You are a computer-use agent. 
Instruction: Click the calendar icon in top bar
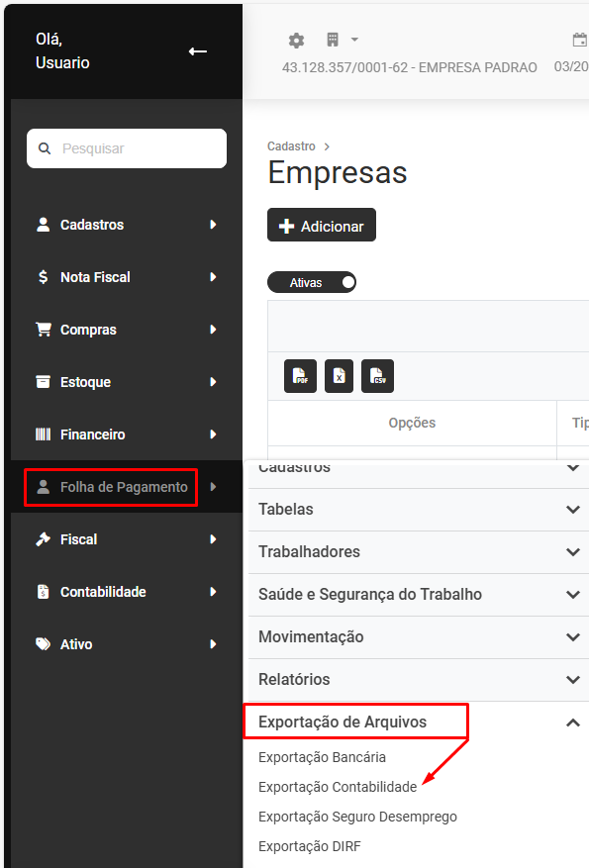pyautogui.click(x=579, y=40)
